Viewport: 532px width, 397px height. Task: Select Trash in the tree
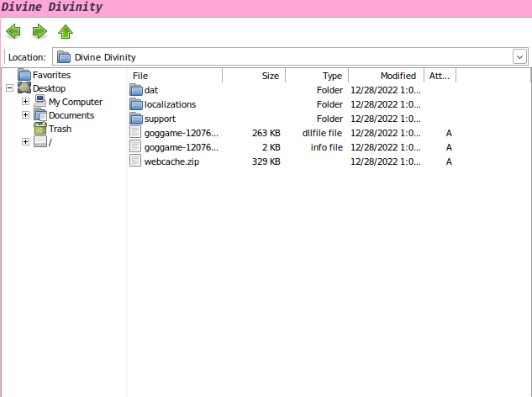[x=60, y=129]
